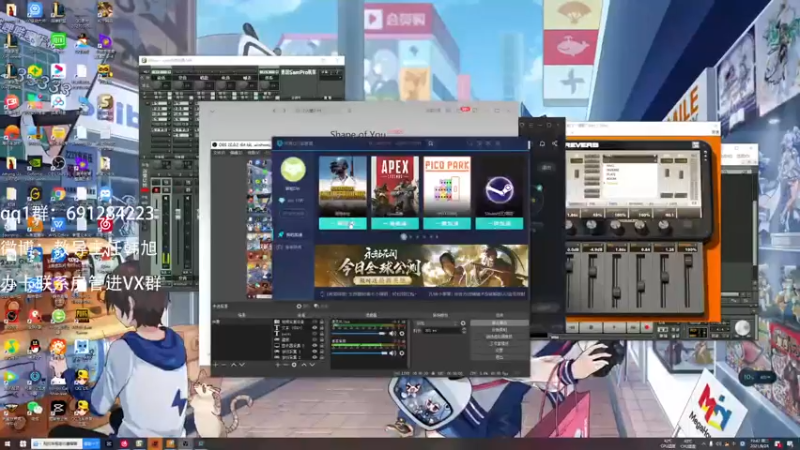800x450 pixels.
Task: Click the accelerate button under Steam card
Action: pyautogui.click(x=499, y=223)
